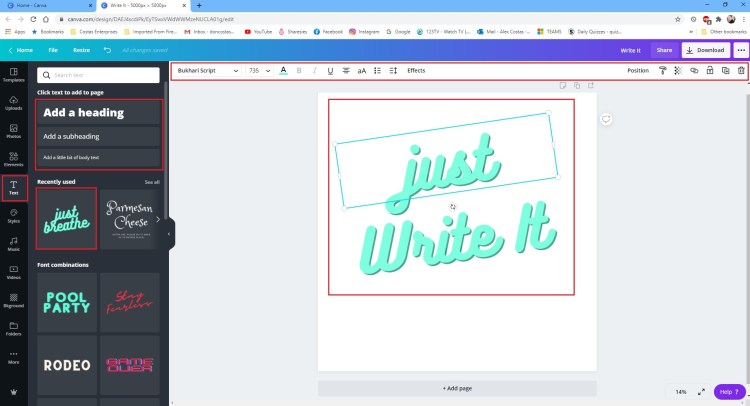Toggle bold text formatting

click(299, 71)
